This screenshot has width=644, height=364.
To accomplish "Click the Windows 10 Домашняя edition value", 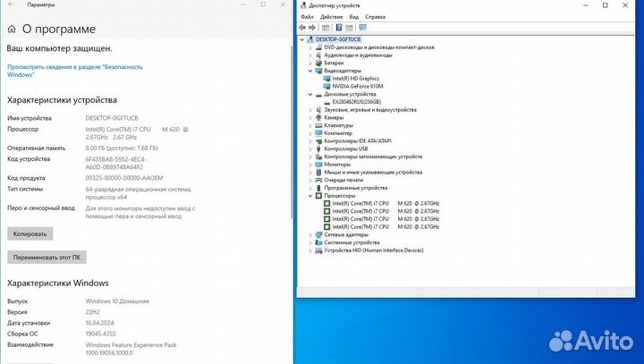I will pyautogui.click(x=117, y=301).
